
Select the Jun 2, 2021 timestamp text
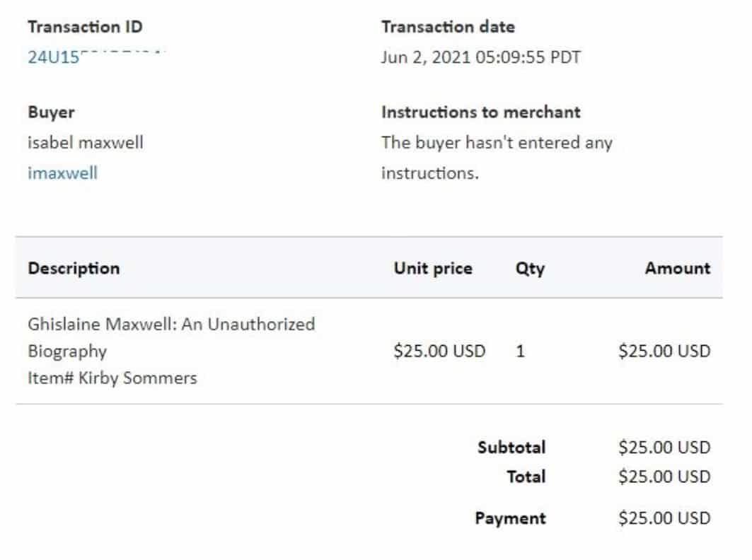[x=480, y=58]
